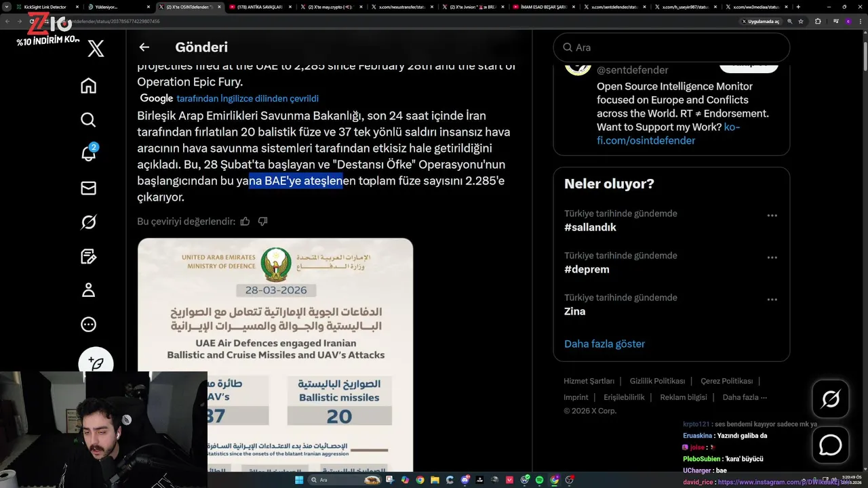Open the floating Grok button at right
Image resolution: width=868 pixels, height=488 pixels.
pyautogui.click(x=831, y=399)
